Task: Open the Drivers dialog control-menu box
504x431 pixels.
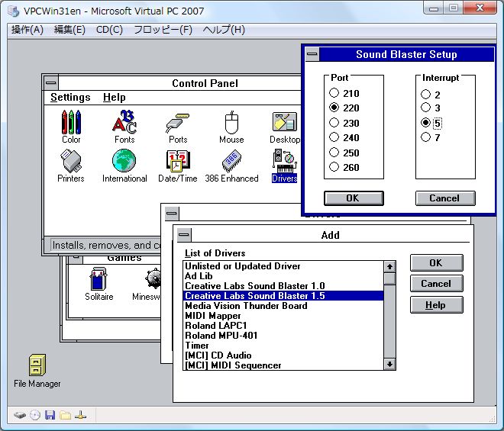Action: click(x=172, y=214)
